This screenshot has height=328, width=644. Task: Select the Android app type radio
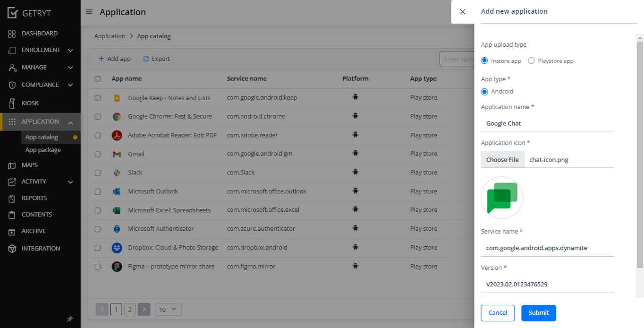484,92
